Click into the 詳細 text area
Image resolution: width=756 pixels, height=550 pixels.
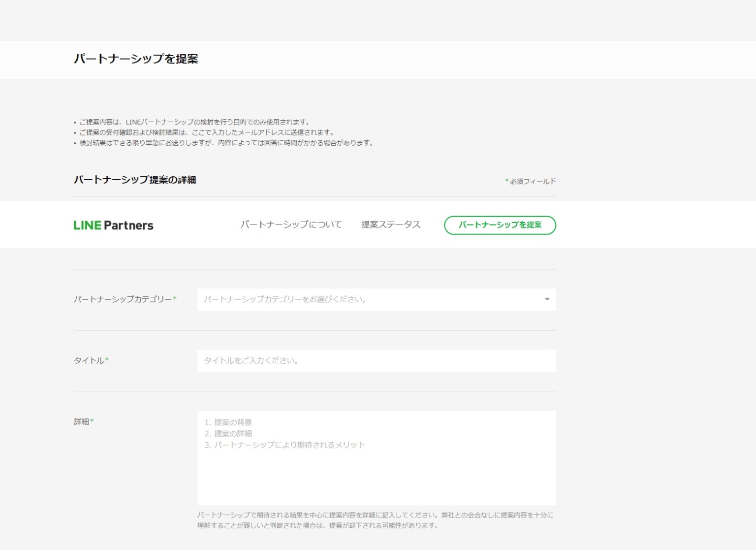[x=377, y=468]
